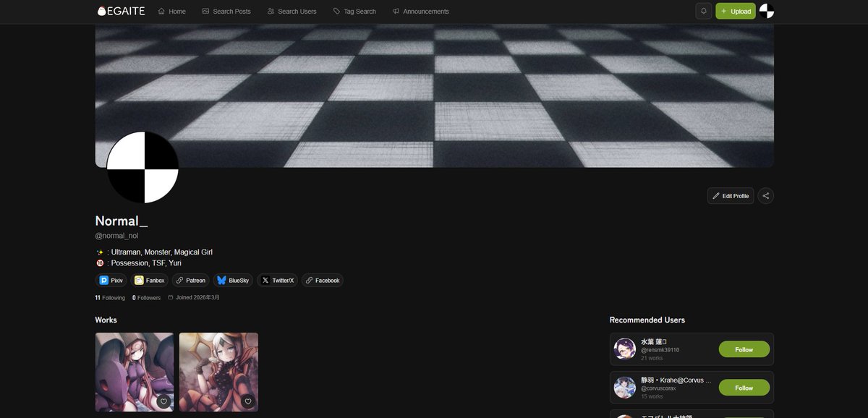This screenshot has width=868, height=418.
Task: Open the first work thumbnail with hooded girl
Action: click(x=135, y=372)
